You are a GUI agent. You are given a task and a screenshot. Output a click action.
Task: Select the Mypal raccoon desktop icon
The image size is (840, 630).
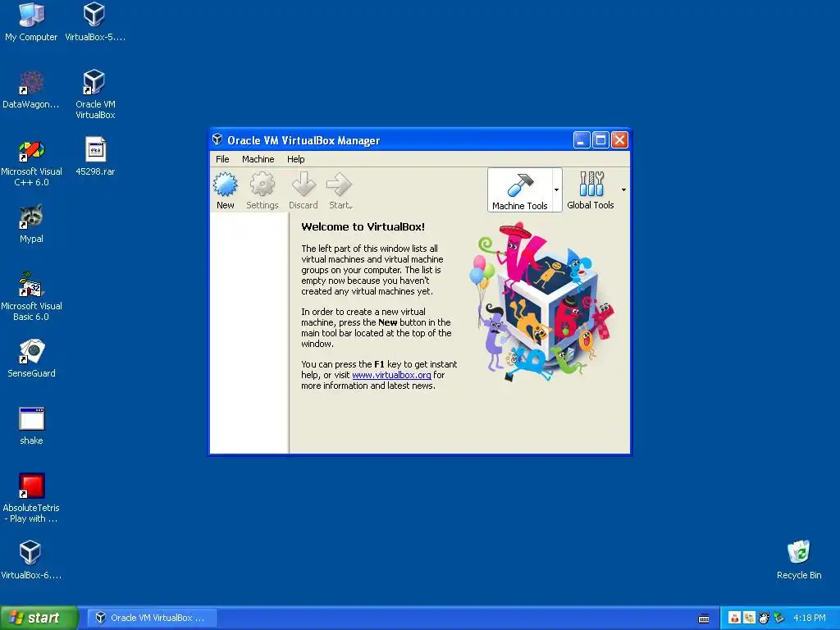pyautogui.click(x=31, y=224)
